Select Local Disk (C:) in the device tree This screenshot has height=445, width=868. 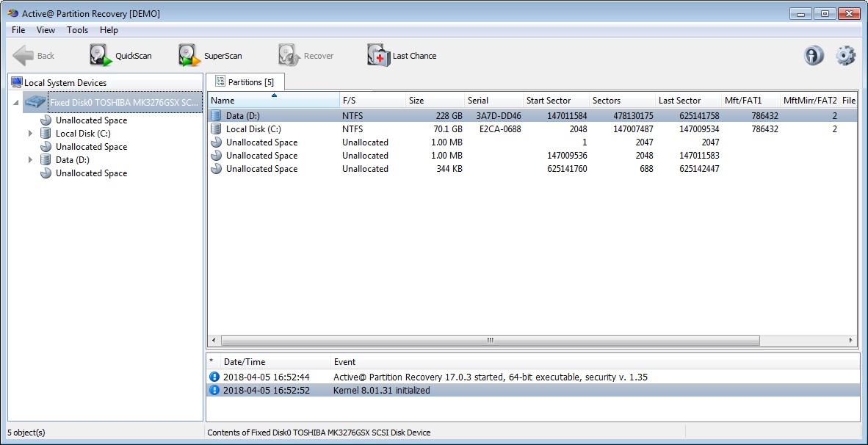(x=84, y=134)
